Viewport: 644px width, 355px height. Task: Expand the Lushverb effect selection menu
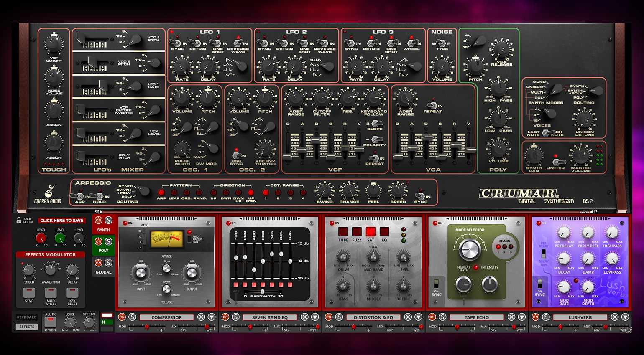click(x=625, y=317)
